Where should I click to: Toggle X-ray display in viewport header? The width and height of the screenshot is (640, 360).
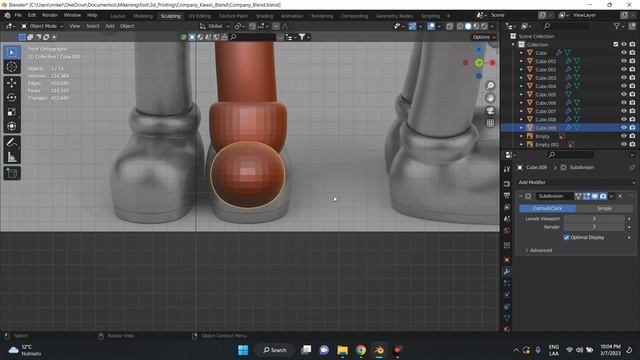coord(449,26)
